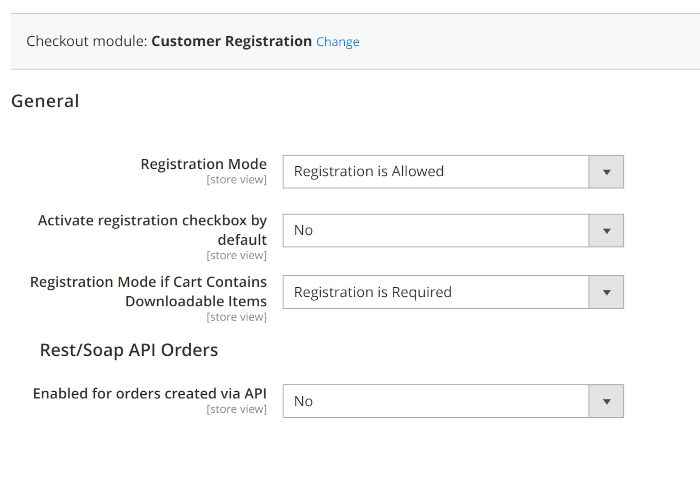
Task: Click the 'Customer Registration' module title text
Action: (231, 41)
